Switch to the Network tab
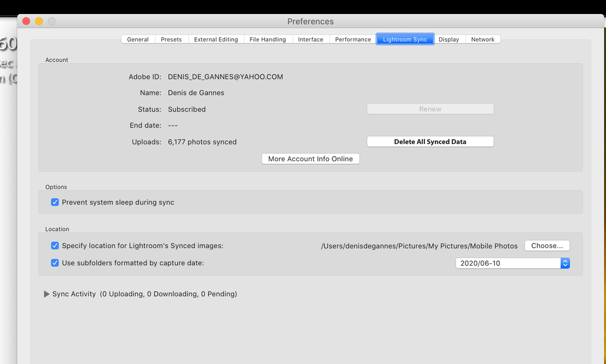Image resolution: width=606 pixels, height=364 pixels. pyautogui.click(x=483, y=39)
